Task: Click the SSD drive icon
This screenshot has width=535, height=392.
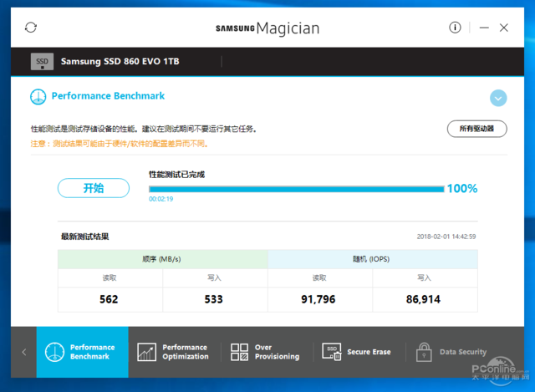Action: pyautogui.click(x=42, y=61)
